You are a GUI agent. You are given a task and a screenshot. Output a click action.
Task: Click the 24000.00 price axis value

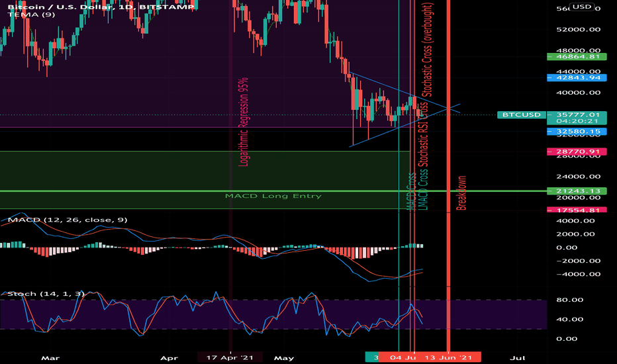click(579, 177)
